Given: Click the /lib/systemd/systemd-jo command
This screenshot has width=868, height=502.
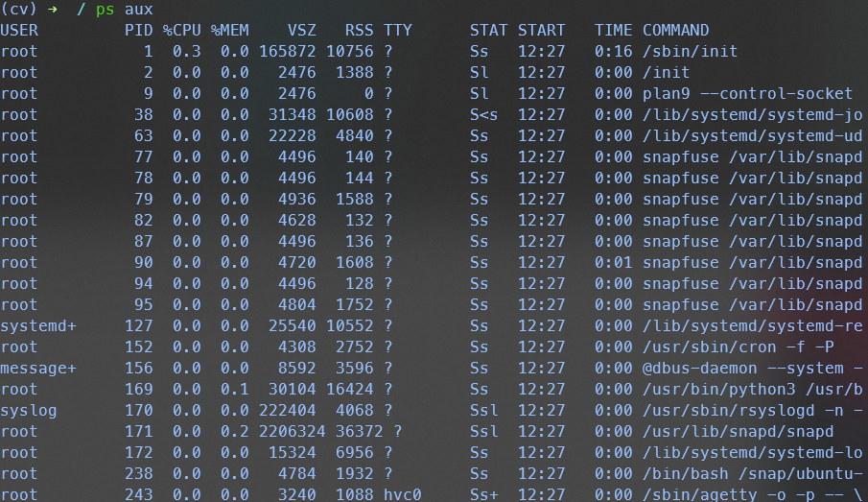Looking at the screenshot, I should (752, 114).
